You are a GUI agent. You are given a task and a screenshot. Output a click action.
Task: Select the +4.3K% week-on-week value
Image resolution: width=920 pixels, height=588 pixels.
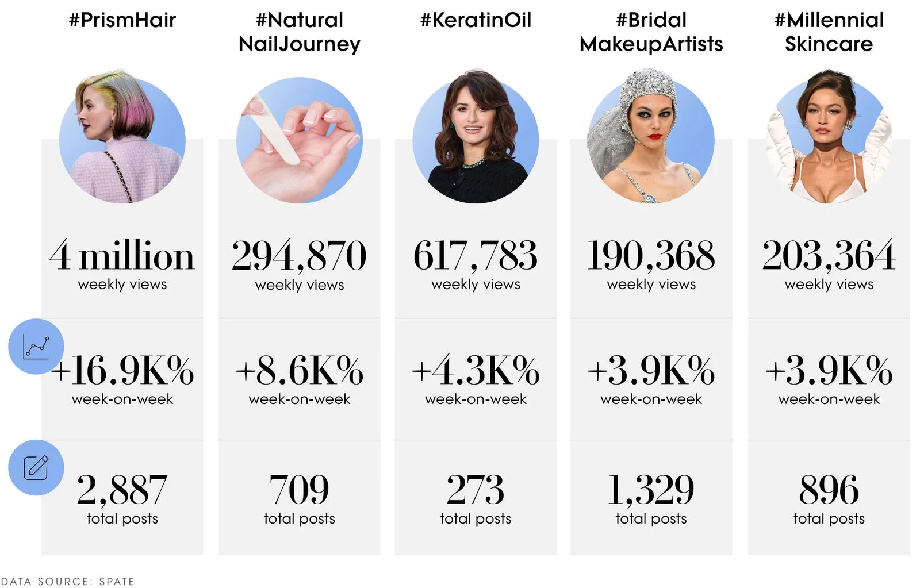tap(476, 379)
